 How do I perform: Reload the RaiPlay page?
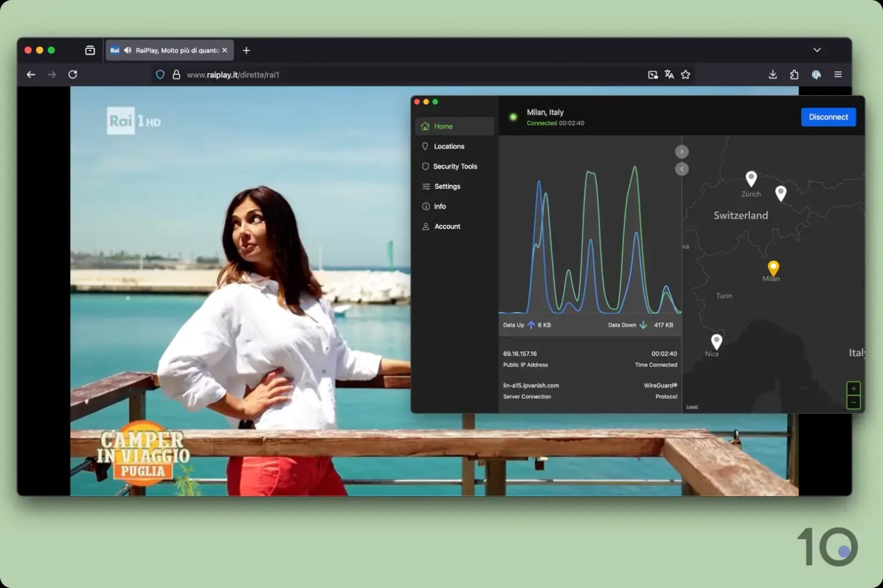coord(73,75)
